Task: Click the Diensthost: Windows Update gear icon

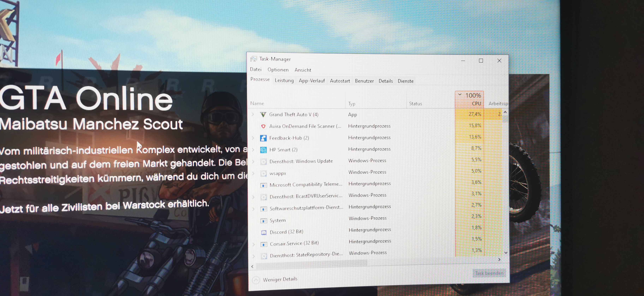Action: (x=263, y=161)
